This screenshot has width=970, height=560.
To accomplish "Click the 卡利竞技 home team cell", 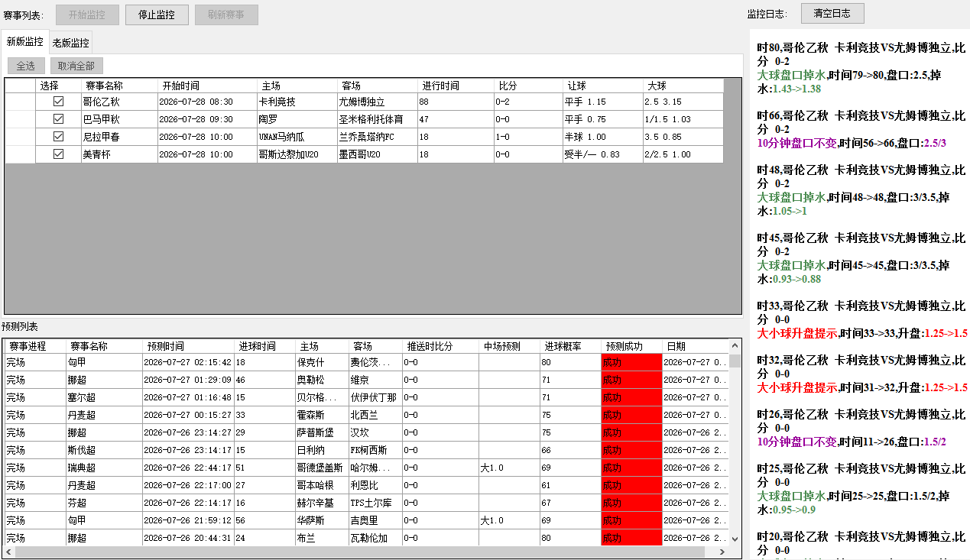I will click(x=297, y=102).
